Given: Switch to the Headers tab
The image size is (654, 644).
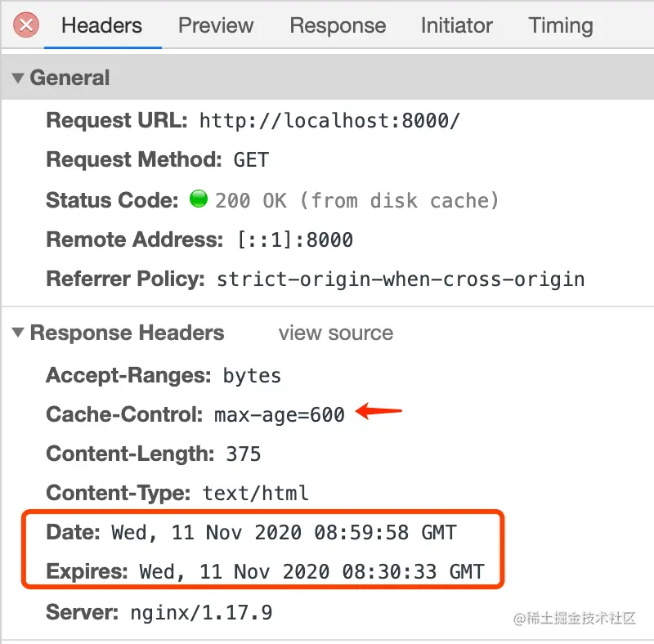Looking at the screenshot, I should click(101, 25).
